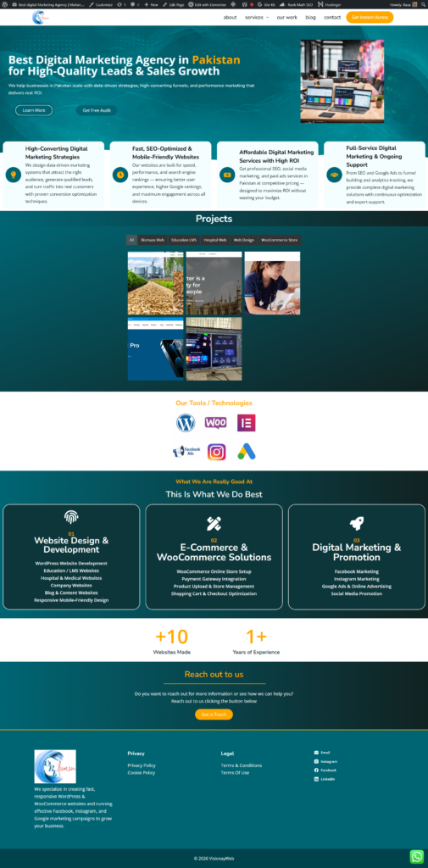Open Hostinger menu in admin bar
Screen dimensions: 428x868
[x=331, y=4]
